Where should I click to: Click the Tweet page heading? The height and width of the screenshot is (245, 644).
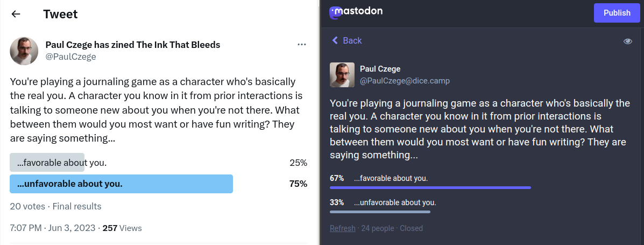click(60, 15)
